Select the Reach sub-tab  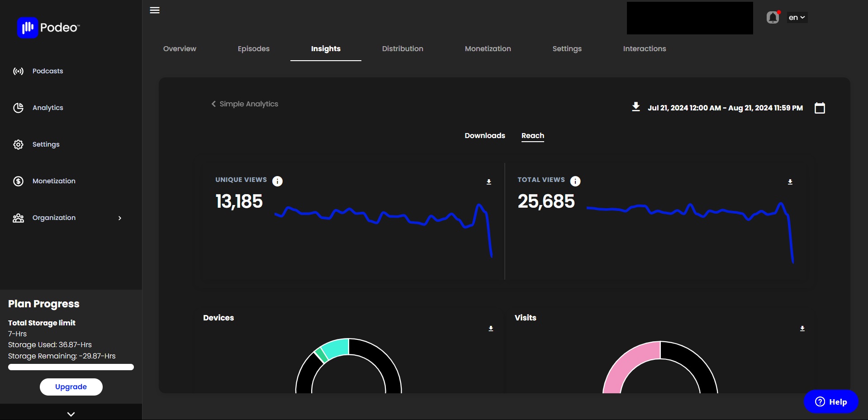pyautogui.click(x=533, y=136)
